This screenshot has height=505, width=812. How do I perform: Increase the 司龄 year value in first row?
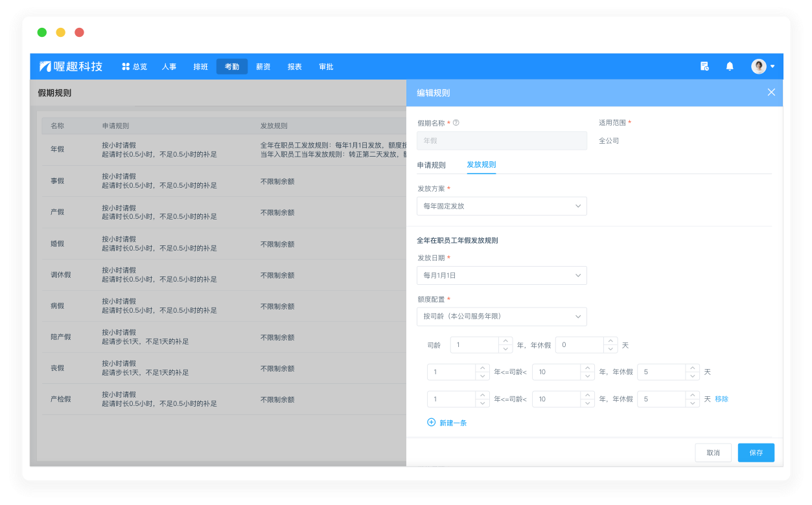[505, 341]
